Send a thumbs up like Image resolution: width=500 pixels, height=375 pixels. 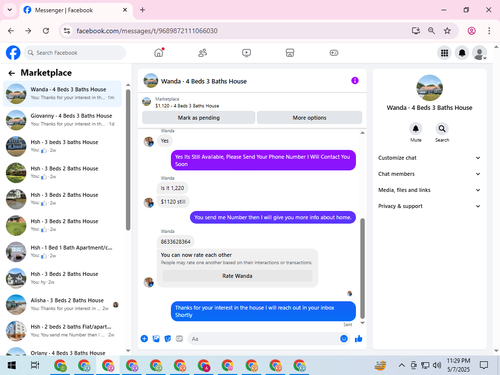359,339
